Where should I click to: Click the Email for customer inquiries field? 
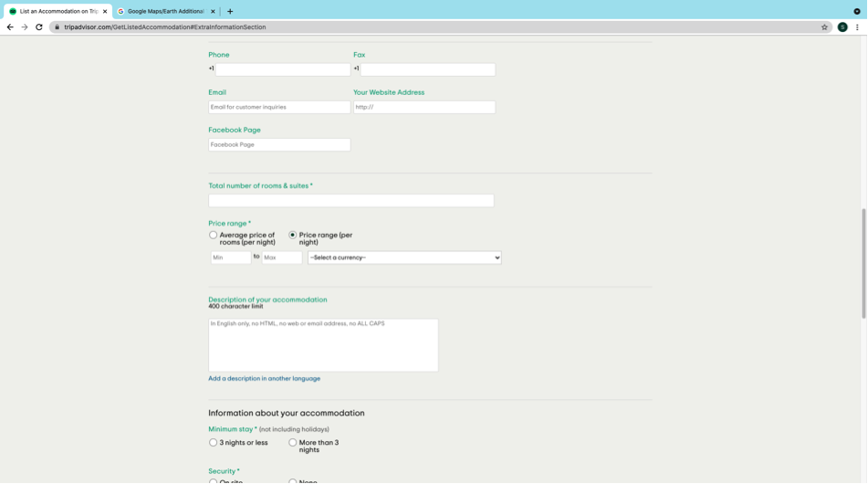tap(279, 107)
